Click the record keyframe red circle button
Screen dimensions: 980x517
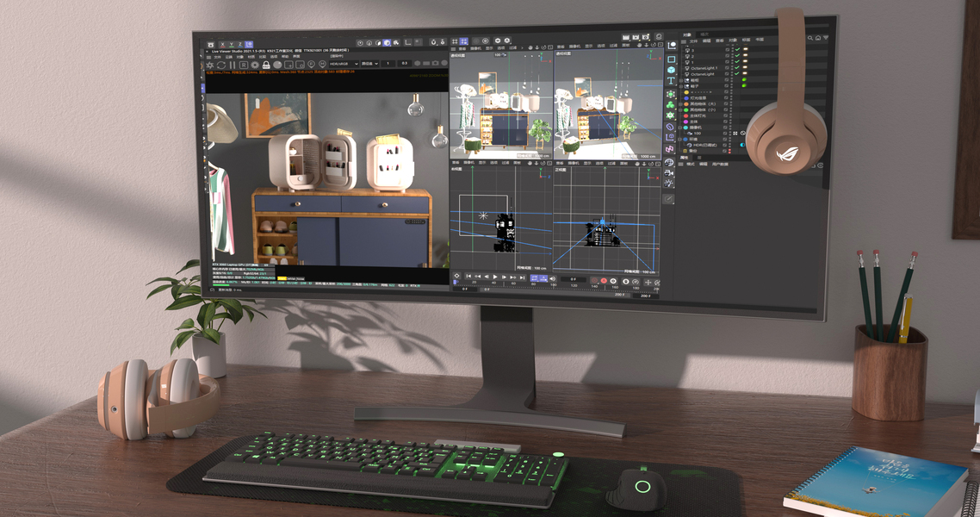(x=594, y=280)
